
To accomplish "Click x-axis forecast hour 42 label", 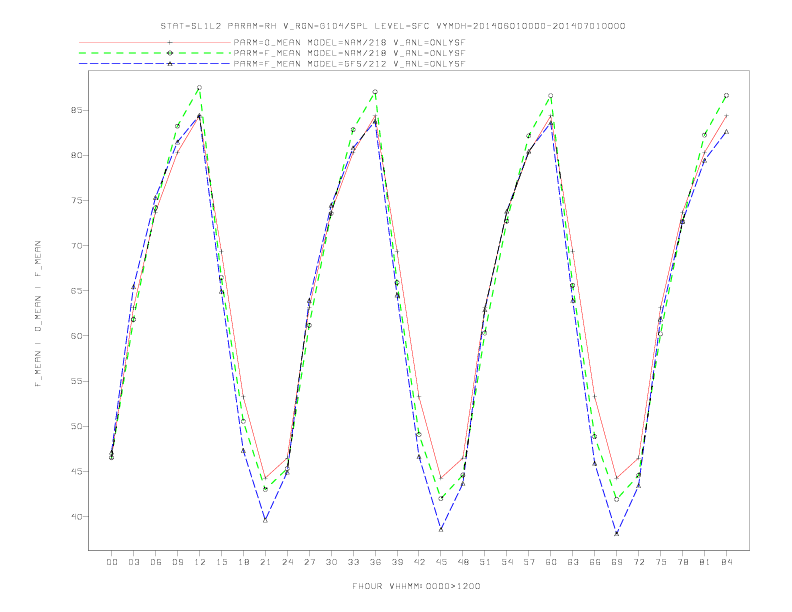I will click(x=419, y=562).
